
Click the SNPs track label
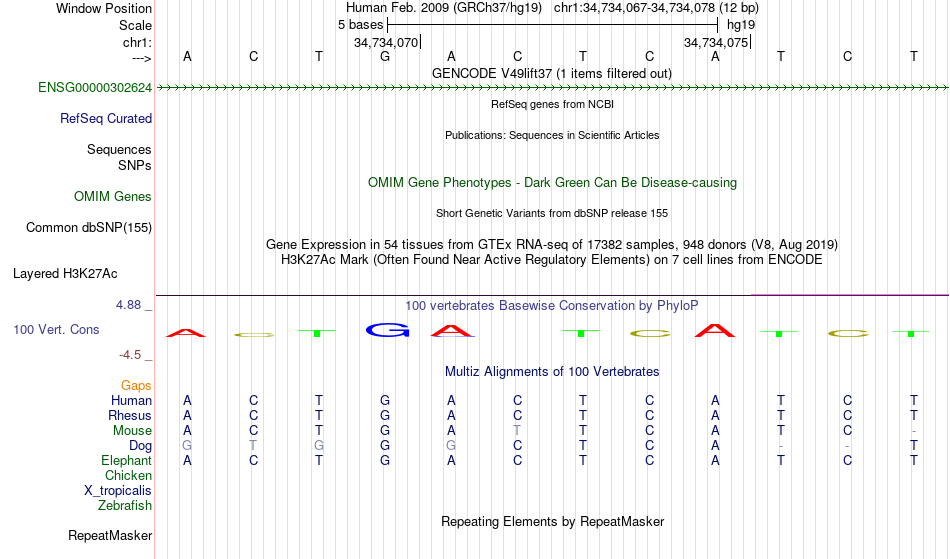(x=135, y=165)
